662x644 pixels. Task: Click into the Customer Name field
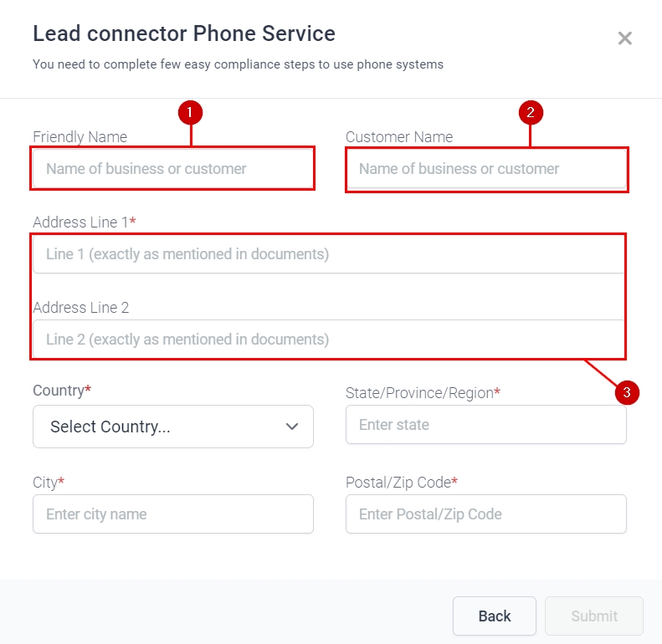click(486, 169)
